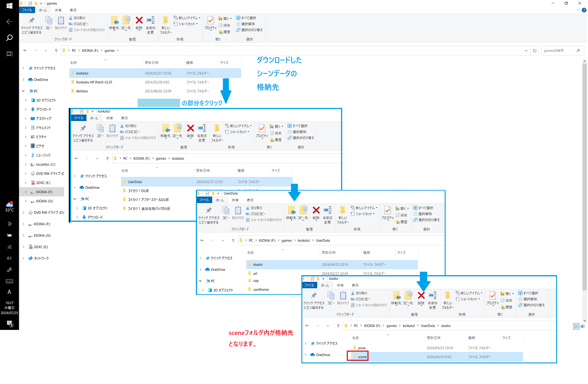Click the Properties checkmark in games title bar
The height and width of the screenshot is (384, 588).
pyautogui.click(x=30, y=3)
